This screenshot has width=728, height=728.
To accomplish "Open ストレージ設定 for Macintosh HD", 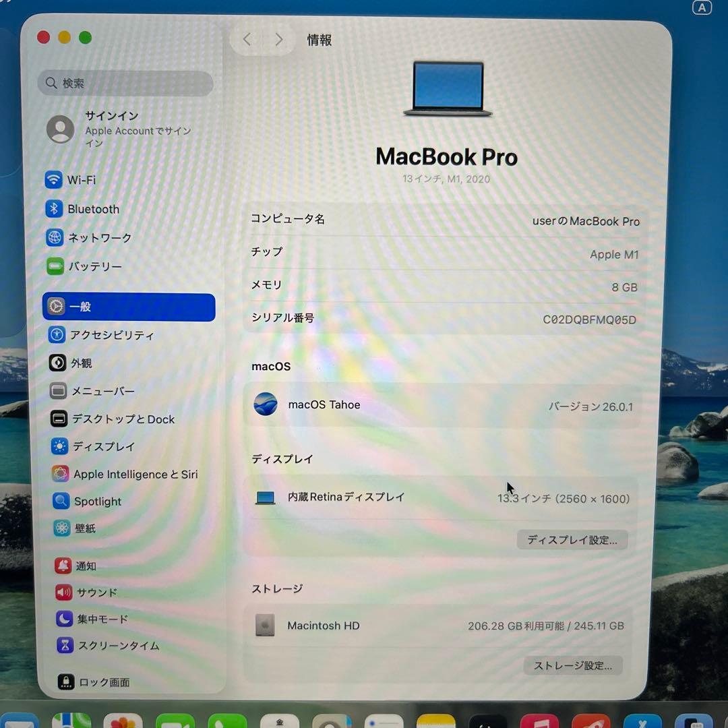I will tap(573, 665).
